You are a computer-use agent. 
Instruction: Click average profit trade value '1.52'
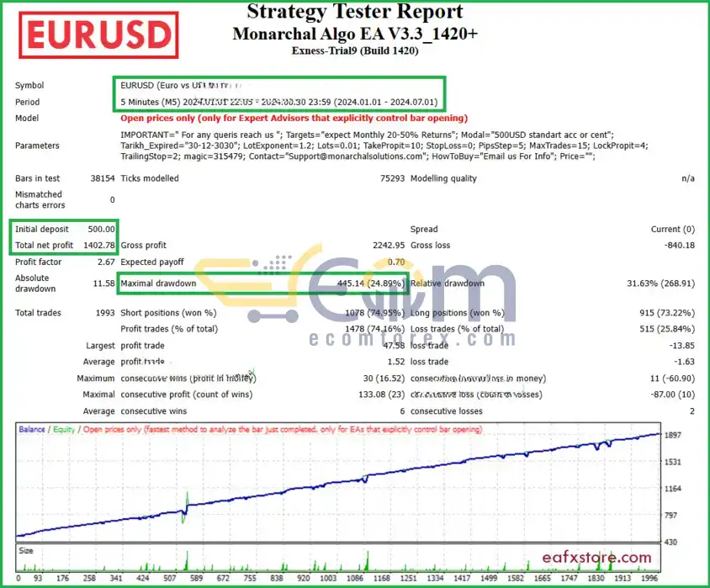[396, 362]
